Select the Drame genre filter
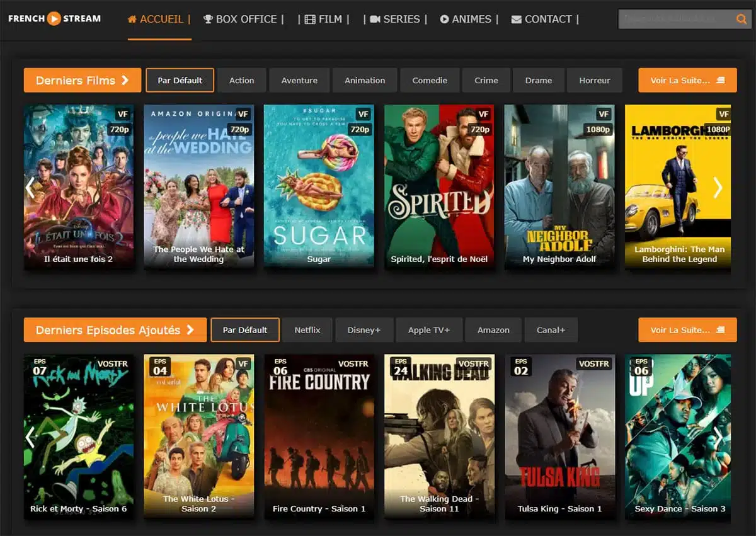Viewport: 756px width, 536px height. 539,80
